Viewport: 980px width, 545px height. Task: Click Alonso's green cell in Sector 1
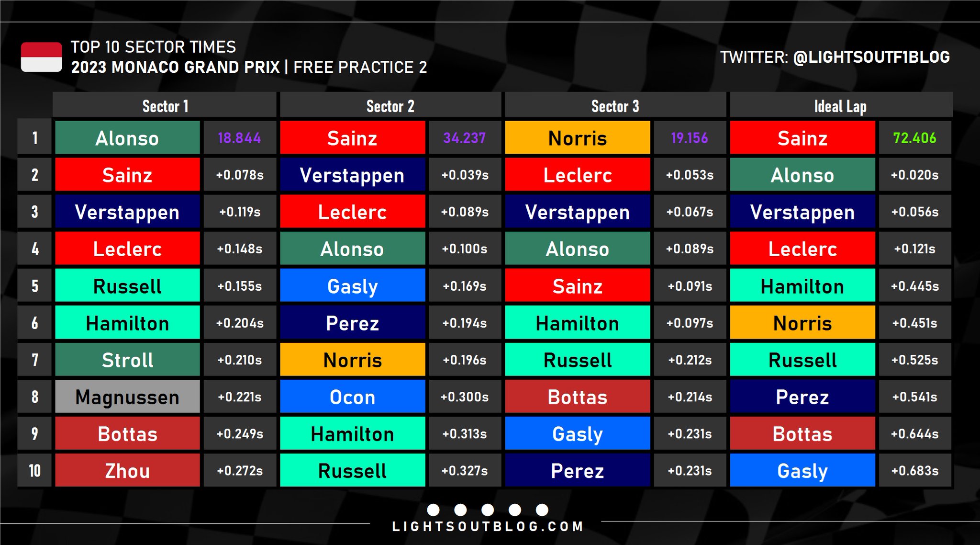[x=127, y=138]
